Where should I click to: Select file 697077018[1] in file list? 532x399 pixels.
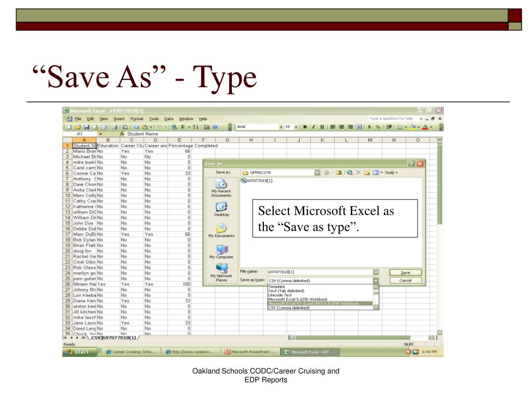tap(257, 180)
